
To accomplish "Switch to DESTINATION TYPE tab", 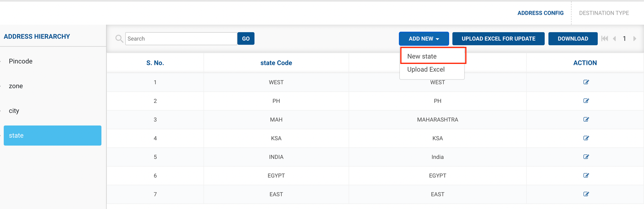I will click(x=604, y=13).
